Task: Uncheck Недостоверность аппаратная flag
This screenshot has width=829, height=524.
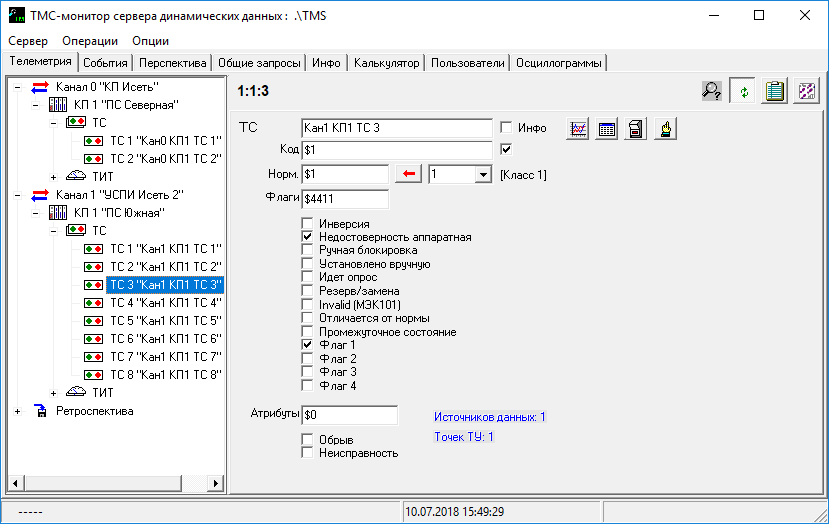Action: pyautogui.click(x=308, y=237)
